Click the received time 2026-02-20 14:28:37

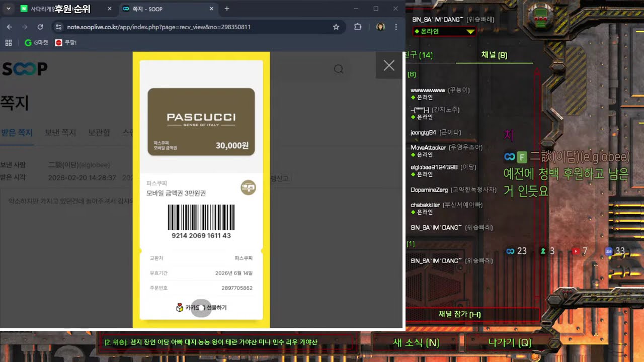click(x=82, y=178)
